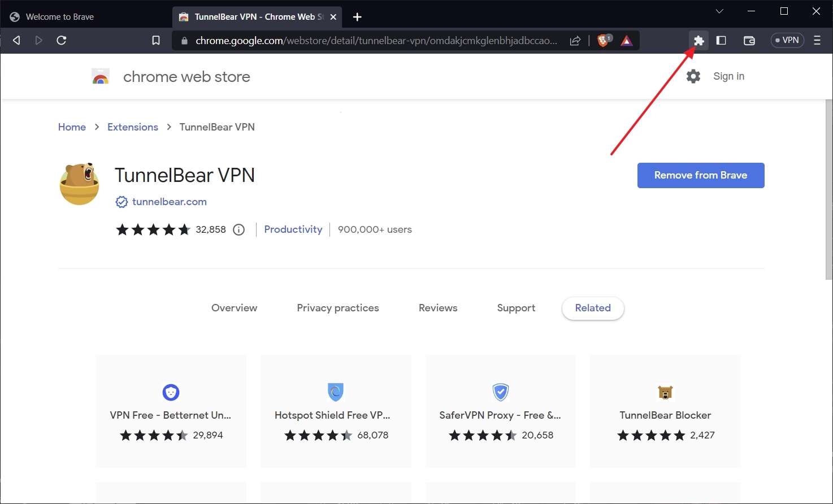This screenshot has width=833, height=504.
Task: Click the forward navigation arrow
Action: coord(38,40)
